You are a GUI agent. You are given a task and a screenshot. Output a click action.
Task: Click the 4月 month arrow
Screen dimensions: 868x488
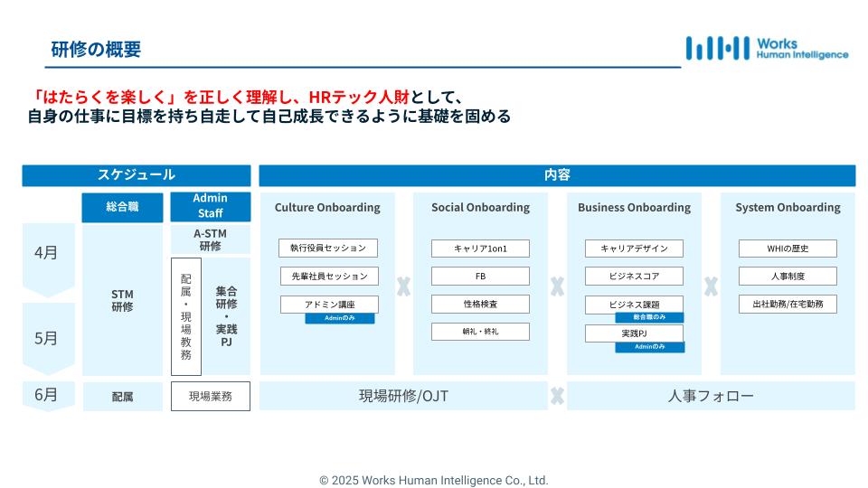point(48,259)
